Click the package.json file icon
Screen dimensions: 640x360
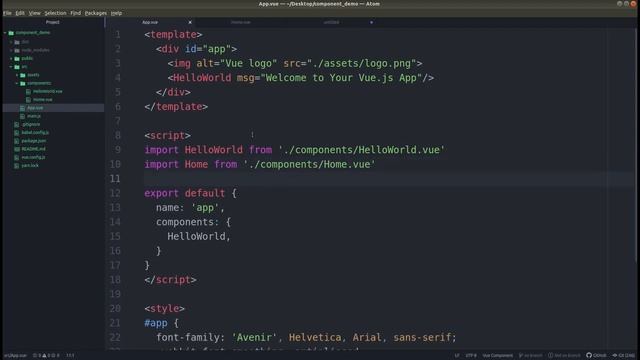(x=17, y=141)
